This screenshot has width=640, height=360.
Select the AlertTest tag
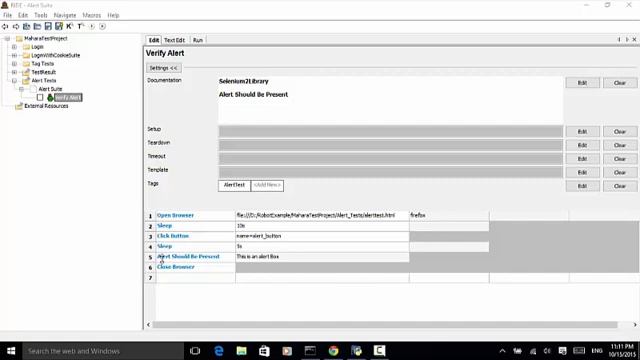tap(234, 185)
